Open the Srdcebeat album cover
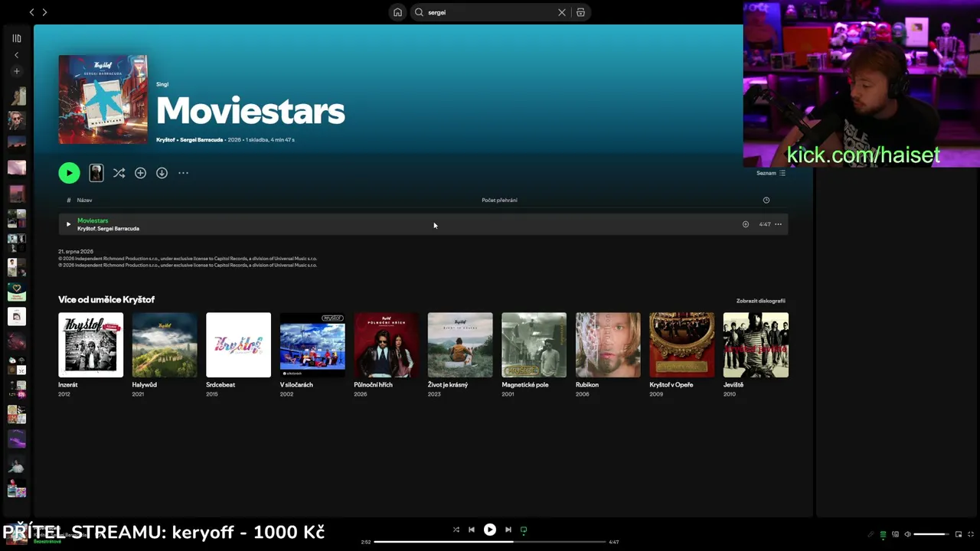The image size is (980, 551). coord(238,344)
